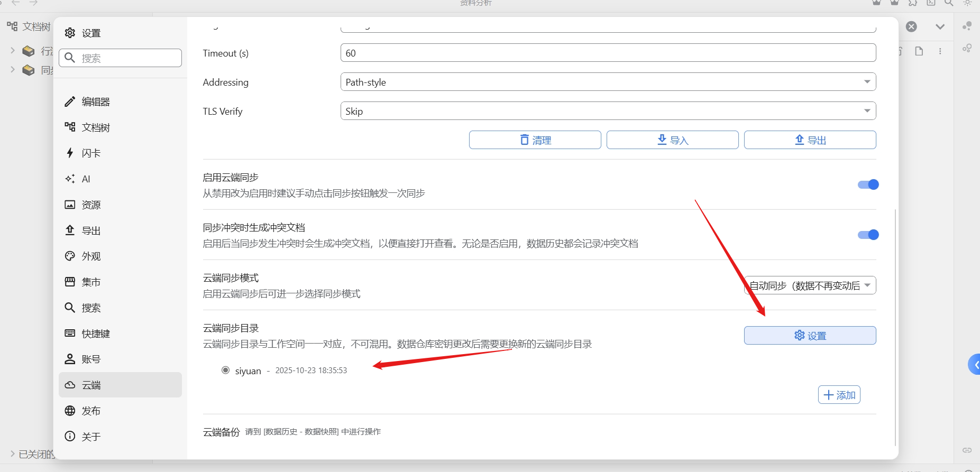Select the 快捷键 keyboard icon
980x472 pixels.
coord(70,333)
